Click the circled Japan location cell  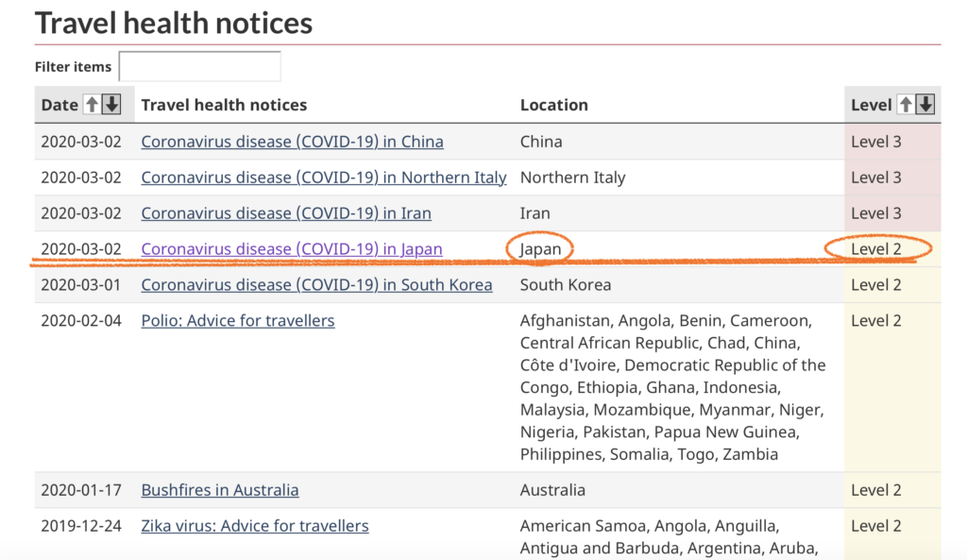click(540, 249)
